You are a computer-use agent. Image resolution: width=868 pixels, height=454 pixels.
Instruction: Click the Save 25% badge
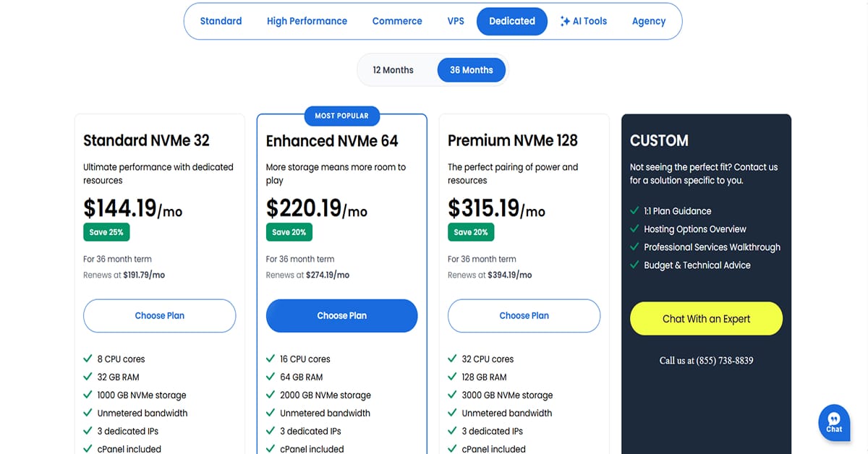tap(106, 232)
